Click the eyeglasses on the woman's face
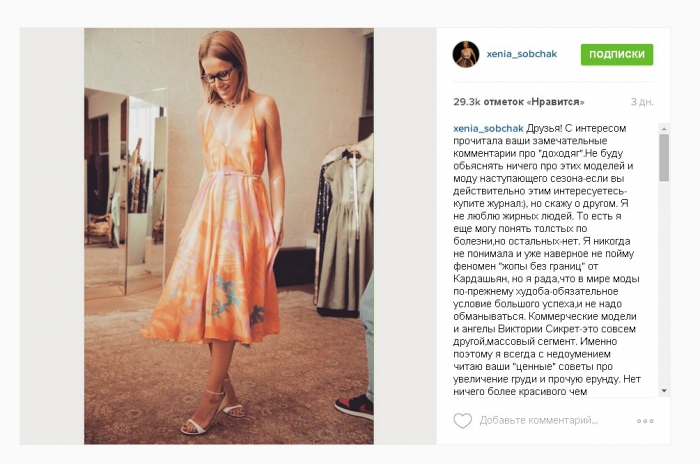 (217, 75)
